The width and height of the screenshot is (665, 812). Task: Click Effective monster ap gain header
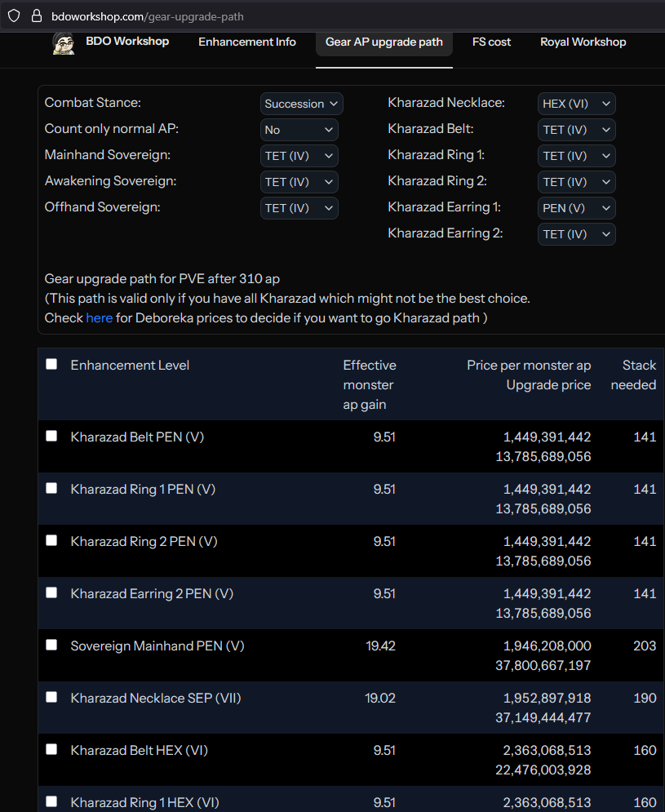370,384
